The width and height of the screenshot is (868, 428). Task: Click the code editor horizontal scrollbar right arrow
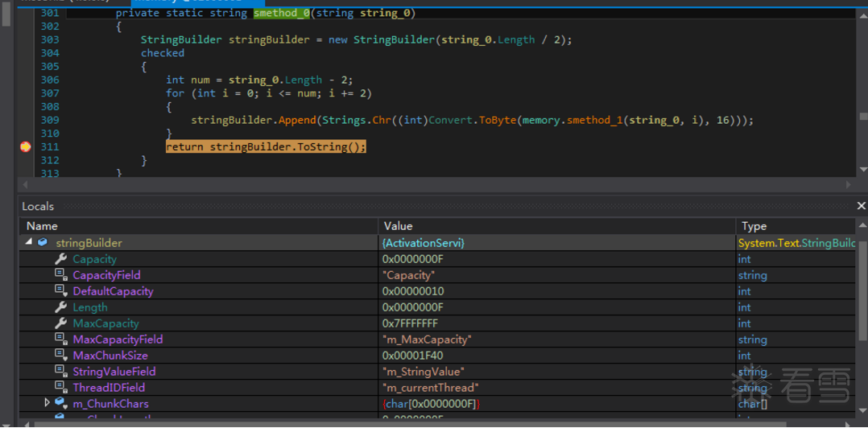click(848, 184)
